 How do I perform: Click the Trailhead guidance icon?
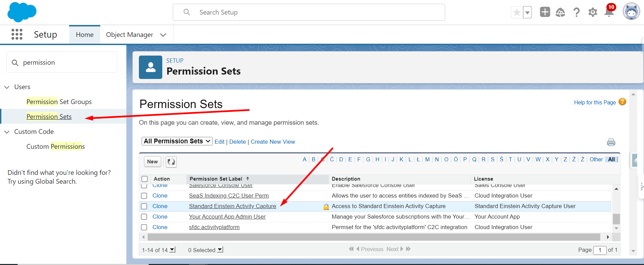pyautogui.click(x=560, y=13)
